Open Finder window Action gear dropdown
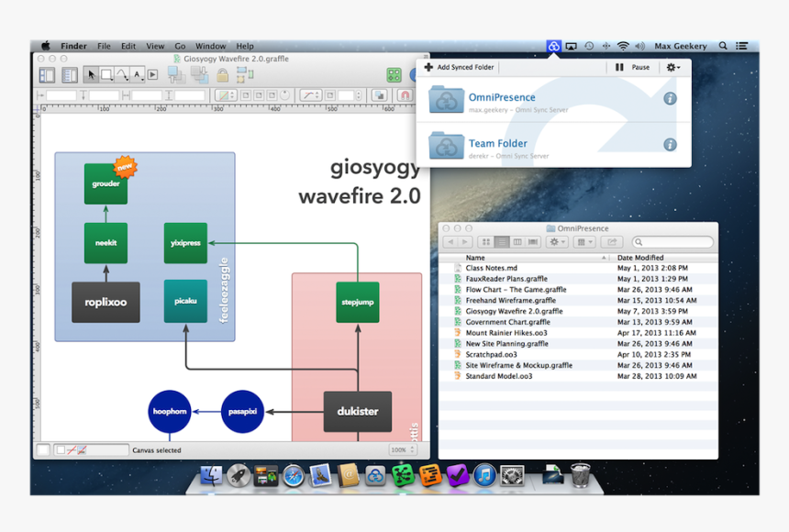The image size is (789, 532). (x=557, y=242)
